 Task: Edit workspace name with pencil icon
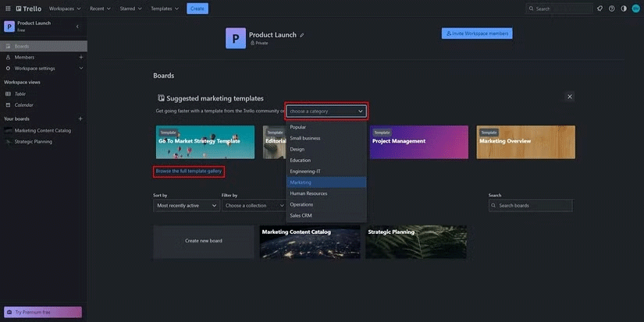(x=302, y=35)
